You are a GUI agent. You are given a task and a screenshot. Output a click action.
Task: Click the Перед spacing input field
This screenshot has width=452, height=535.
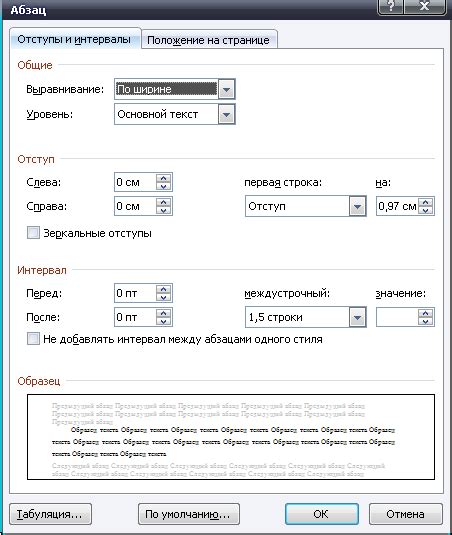[135, 293]
